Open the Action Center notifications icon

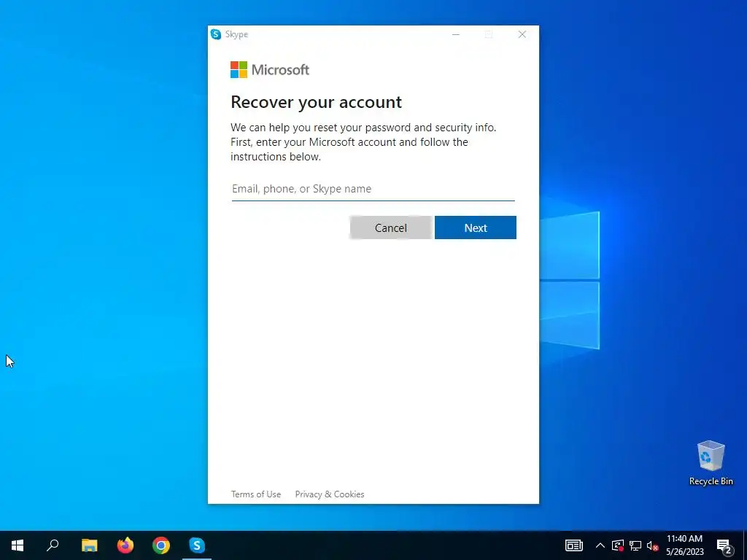click(x=724, y=546)
